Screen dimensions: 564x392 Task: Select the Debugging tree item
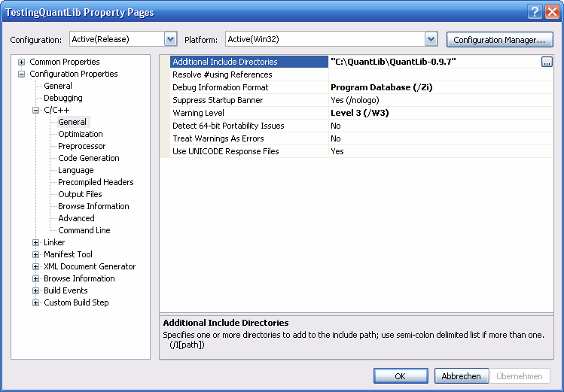click(x=63, y=98)
